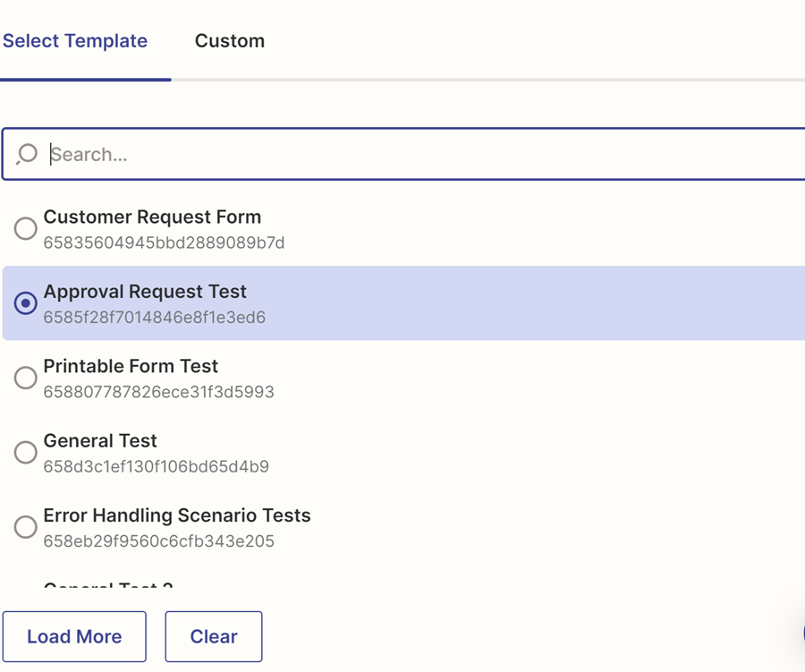Deselect the Approval Request Test radio button
The width and height of the screenshot is (805, 672).
coord(26,303)
